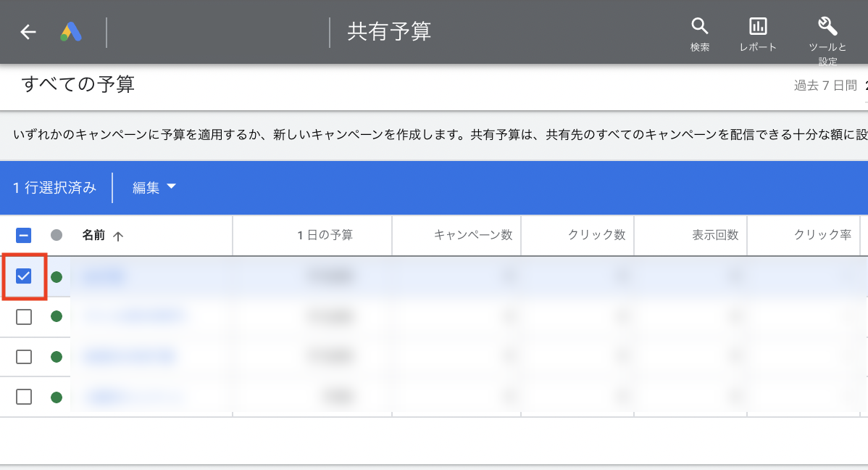Sort by クリック率 column header
This screenshot has height=470, width=868.
[x=822, y=235]
